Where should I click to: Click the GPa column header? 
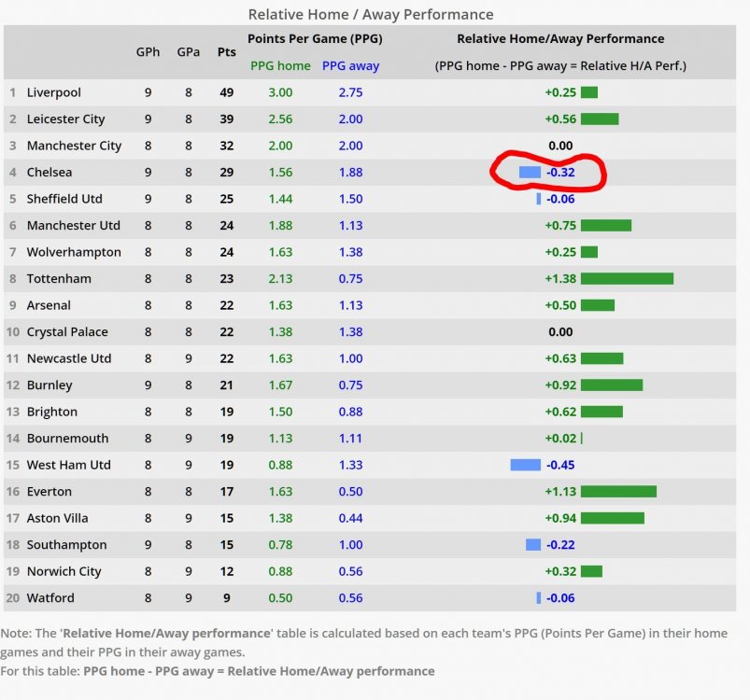point(189,51)
